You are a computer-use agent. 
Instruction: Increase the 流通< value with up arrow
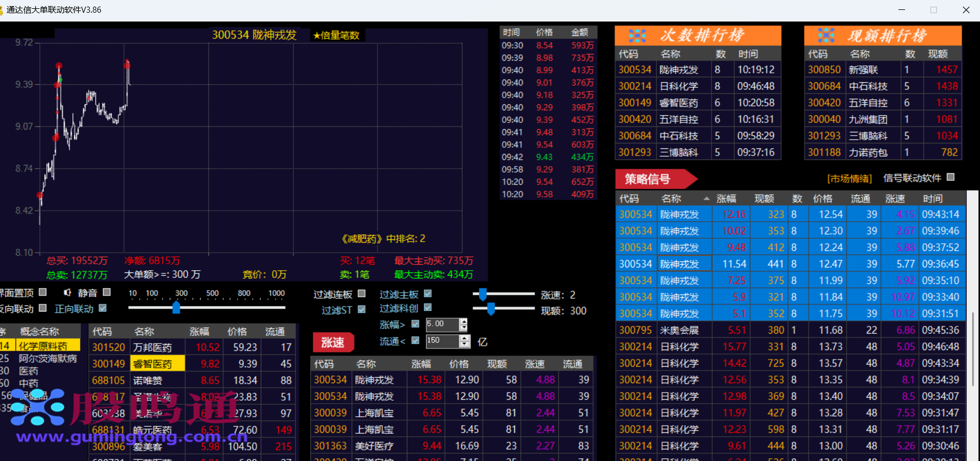tap(465, 338)
